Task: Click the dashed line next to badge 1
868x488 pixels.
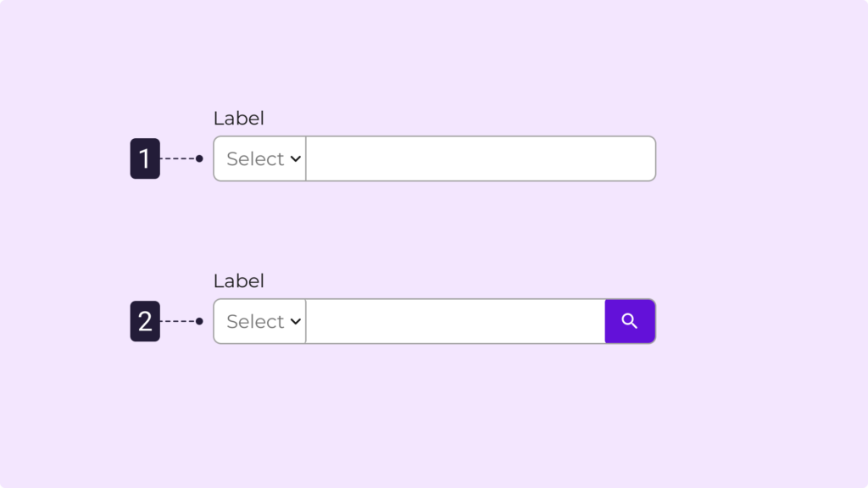Action: [x=177, y=158]
